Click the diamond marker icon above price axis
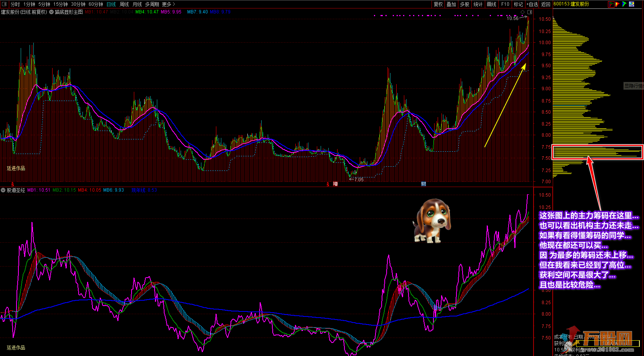This screenshot has height=356, width=644. (522, 12)
